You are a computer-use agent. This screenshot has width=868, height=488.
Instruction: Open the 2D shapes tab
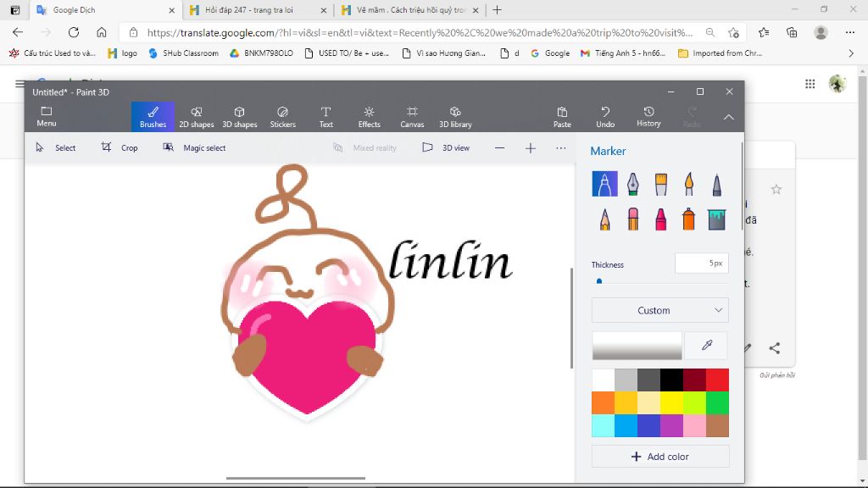click(x=196, y=117)
